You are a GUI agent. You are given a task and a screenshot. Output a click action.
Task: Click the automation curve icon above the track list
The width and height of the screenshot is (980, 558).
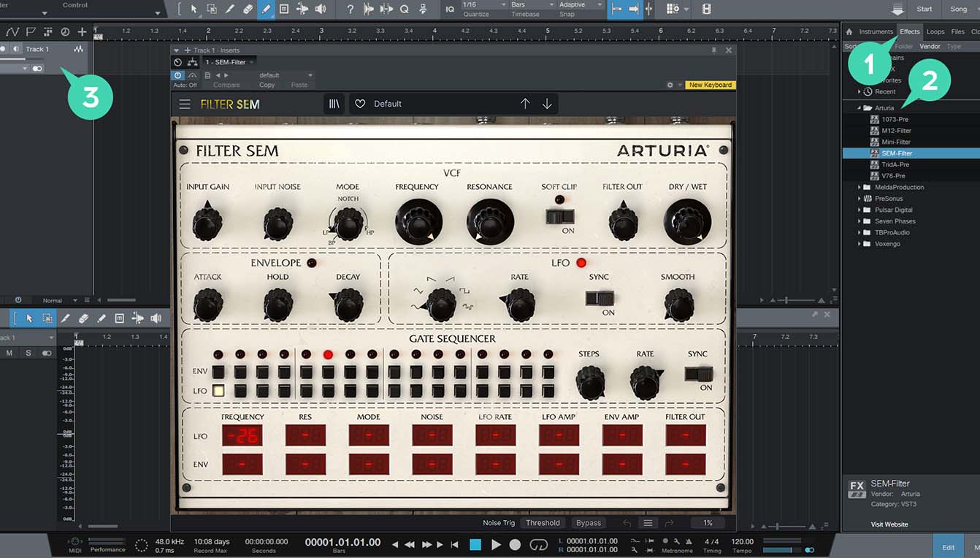click(x=13, y=31)
